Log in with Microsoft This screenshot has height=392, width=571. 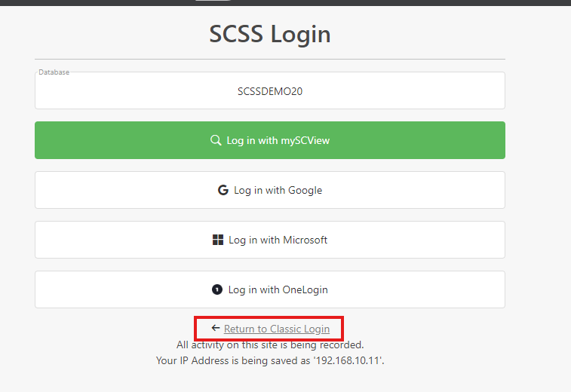270,240
